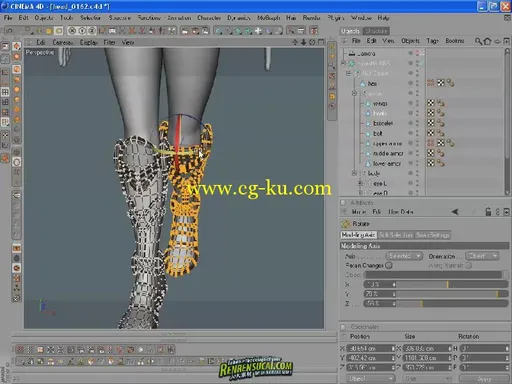The height and width of the screenshot is (384, 512).
Task: Enable the Z axis lock button
Action: [92, 31]
